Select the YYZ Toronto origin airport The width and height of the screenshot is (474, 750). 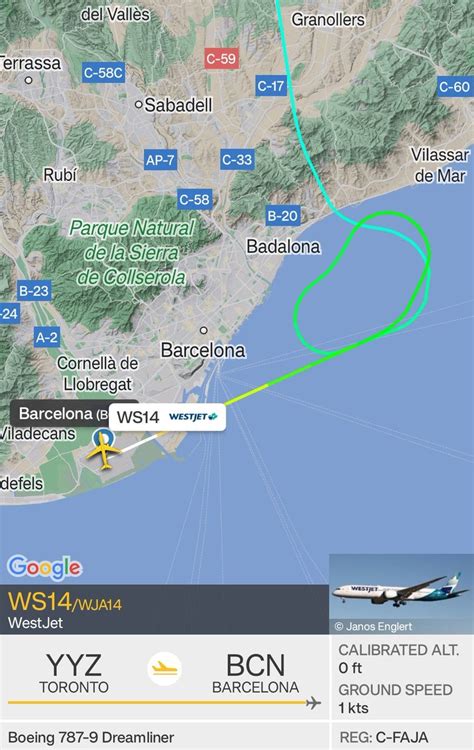click(74, 673)
